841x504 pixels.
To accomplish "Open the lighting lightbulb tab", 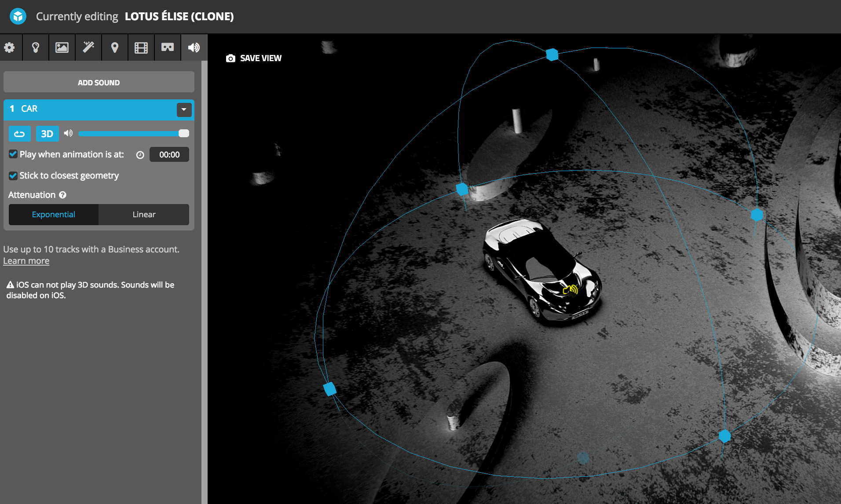I will [36, 47].
